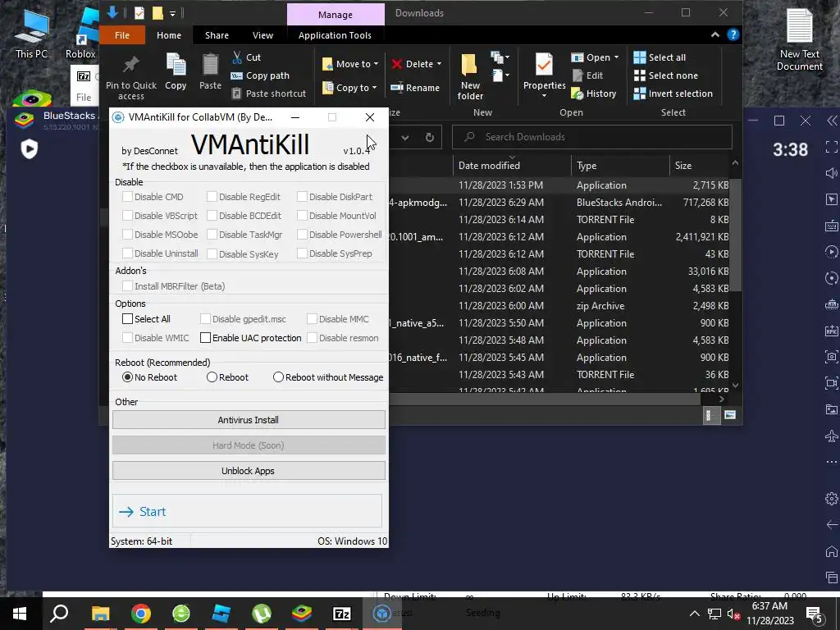Expand the Move to dropdown
Image resolution: width=840 pixels, height=630 pixels.
376,64
